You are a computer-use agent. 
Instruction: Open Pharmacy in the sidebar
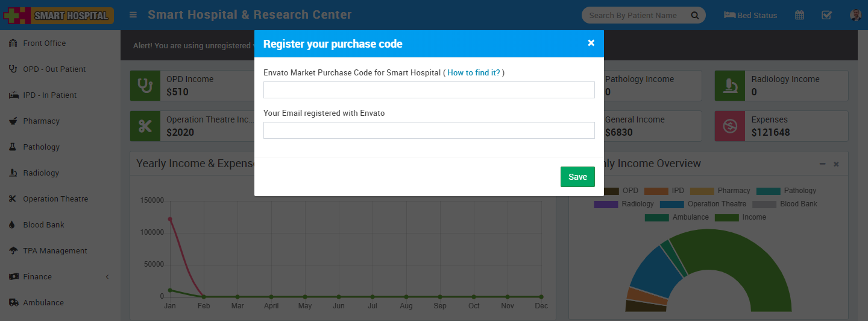point(41,121)
